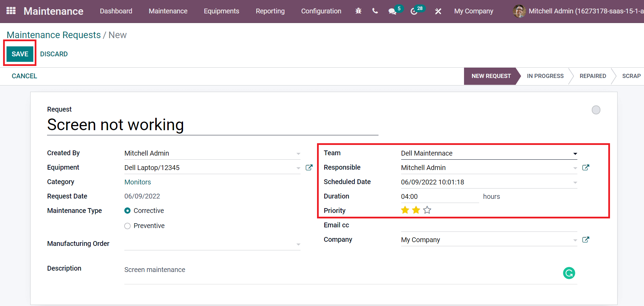Screen dimensions: 644x306
Task: Save the maintenance request
Action: [x=20, y=54]
